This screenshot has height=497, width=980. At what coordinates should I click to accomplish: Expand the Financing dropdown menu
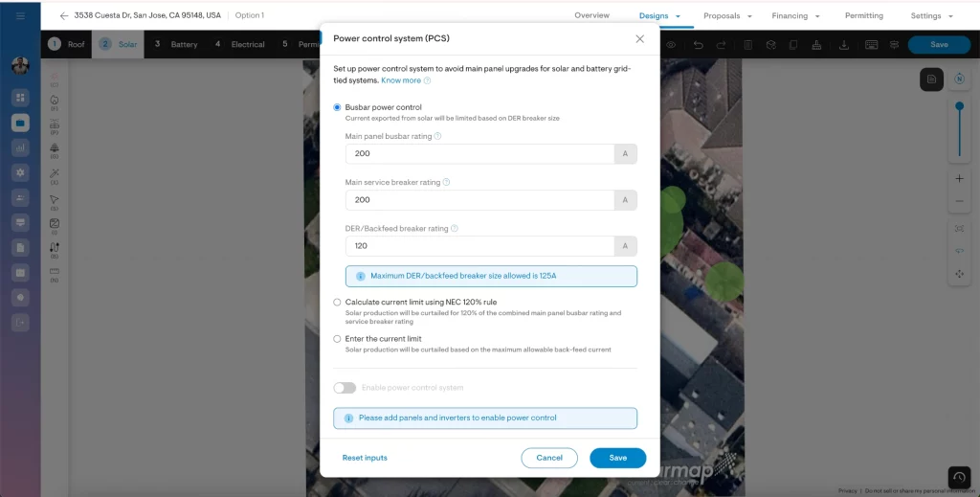[795, 16]
